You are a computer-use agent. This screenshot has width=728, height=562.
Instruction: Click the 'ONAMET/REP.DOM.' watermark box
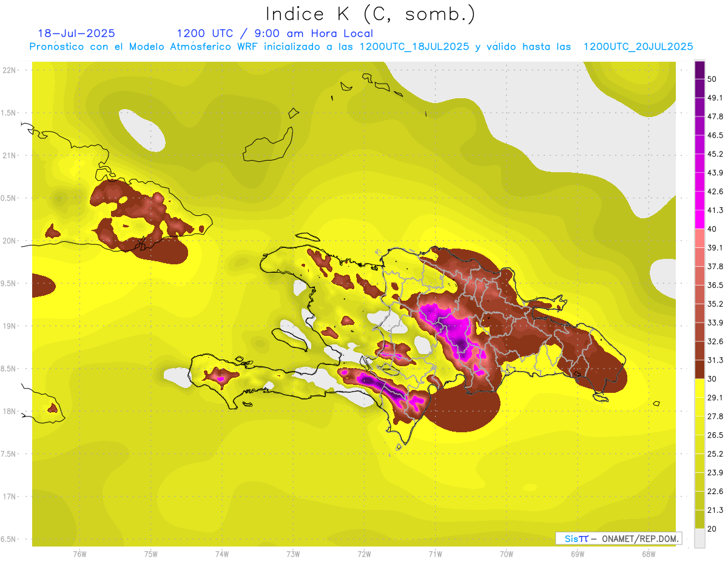coord(618,538)
